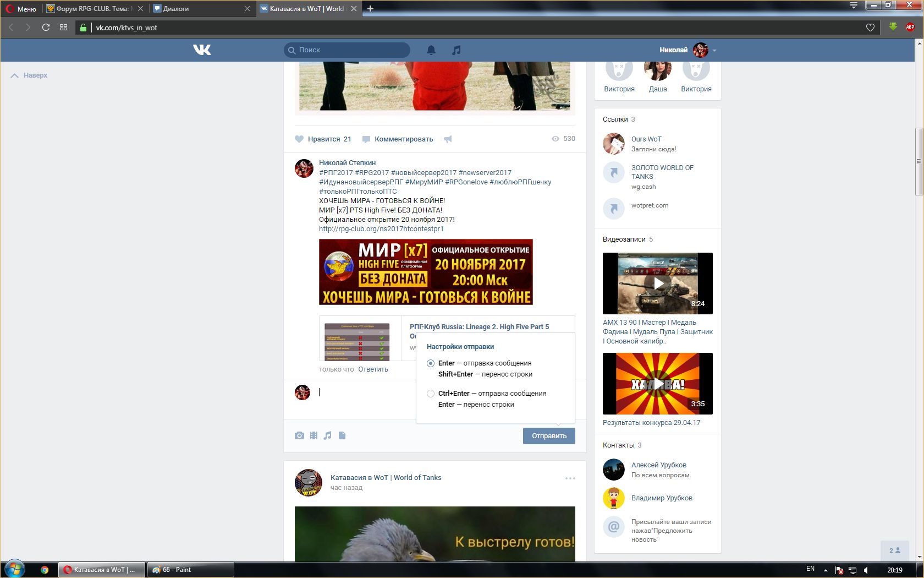This screenshot has width=924, height=578.
Task: Open the Ссылки section header
Action: tap(615, 119)
